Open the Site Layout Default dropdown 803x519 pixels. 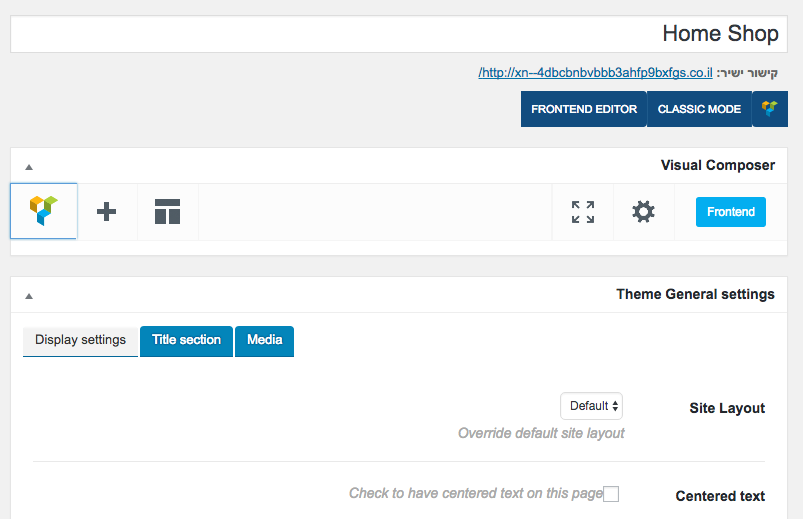coord(591,406)
